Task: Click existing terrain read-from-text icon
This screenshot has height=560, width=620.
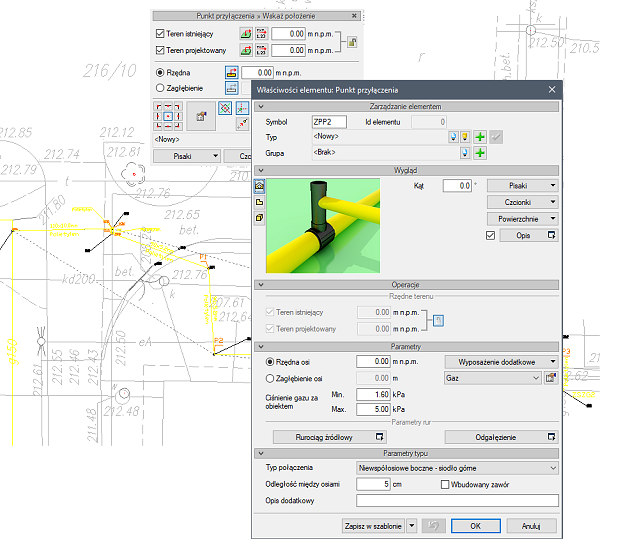Action: pyautogui.click(x=261, y=34)
